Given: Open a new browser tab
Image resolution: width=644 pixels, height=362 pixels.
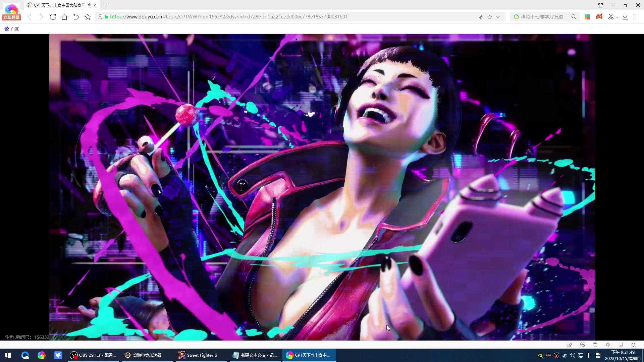Looking at the screenshot, I should coord(106,5).
